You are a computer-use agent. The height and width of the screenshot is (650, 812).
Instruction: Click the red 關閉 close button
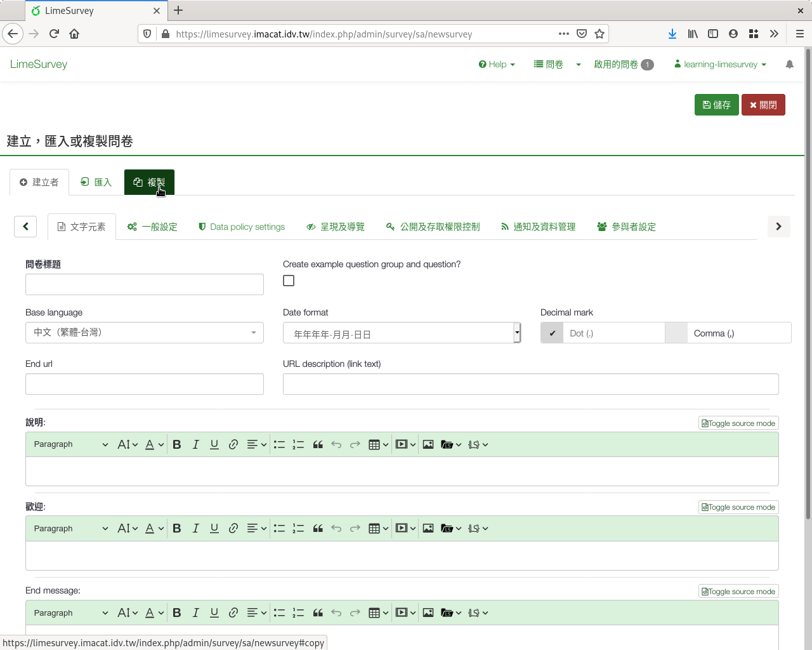(764, 105)
